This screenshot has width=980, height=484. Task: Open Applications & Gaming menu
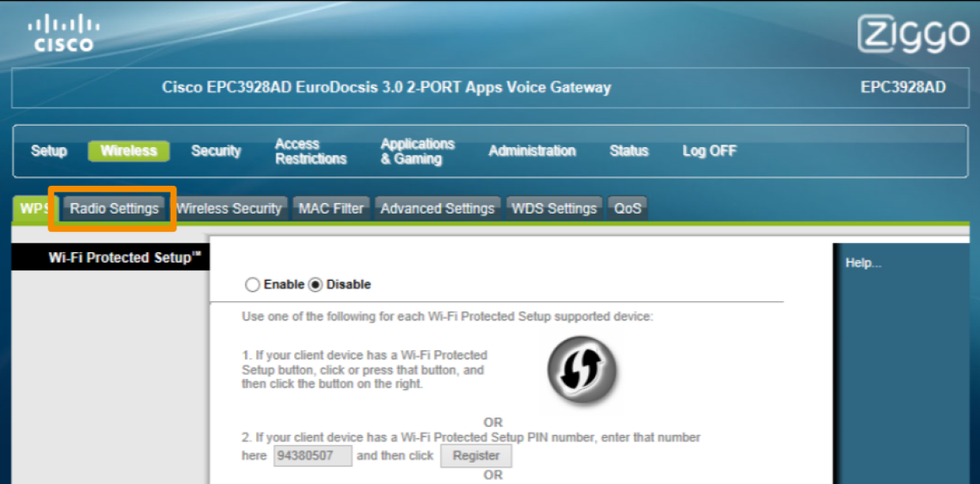tap(417, 151)
